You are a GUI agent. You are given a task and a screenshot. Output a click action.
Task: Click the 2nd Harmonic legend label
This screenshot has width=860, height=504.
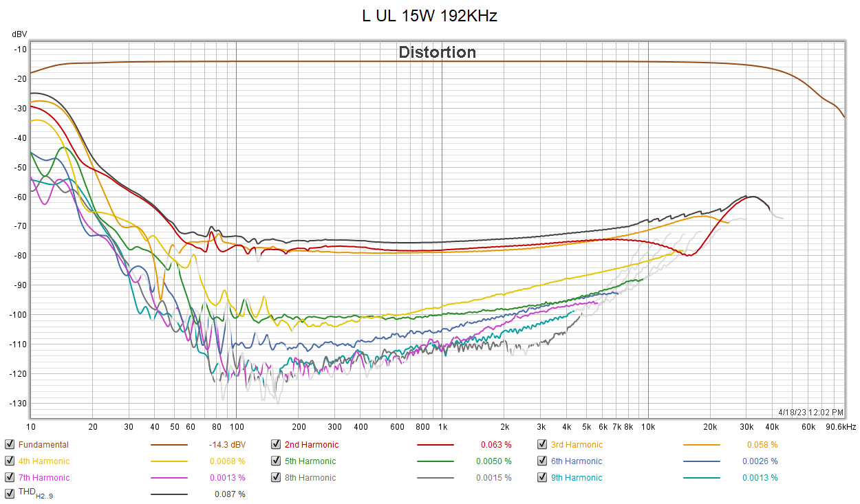[312, 445]
